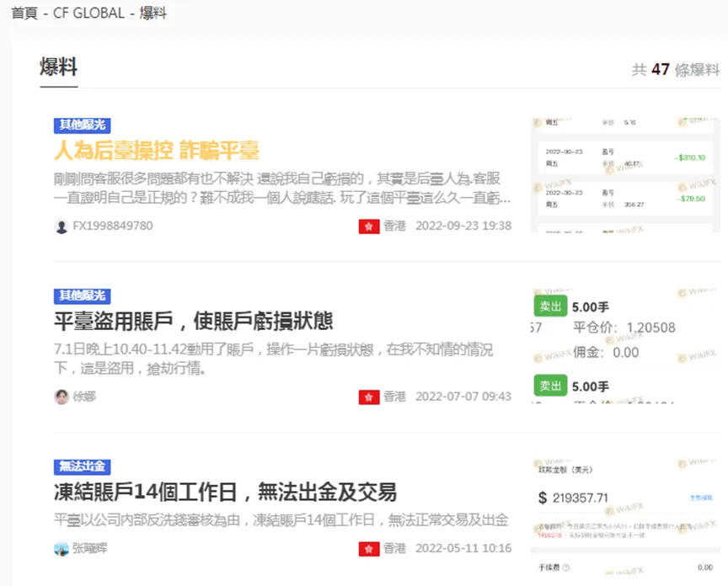728x586 pixels.
Task: Click avatar of user 张曦辉
Action: tap(62, 548)
